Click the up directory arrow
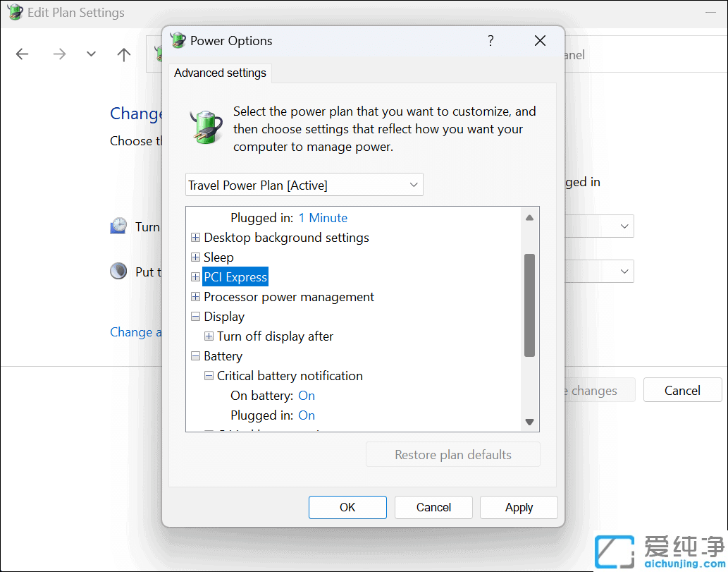Screen dimensions: 728x572 point(124,54)
